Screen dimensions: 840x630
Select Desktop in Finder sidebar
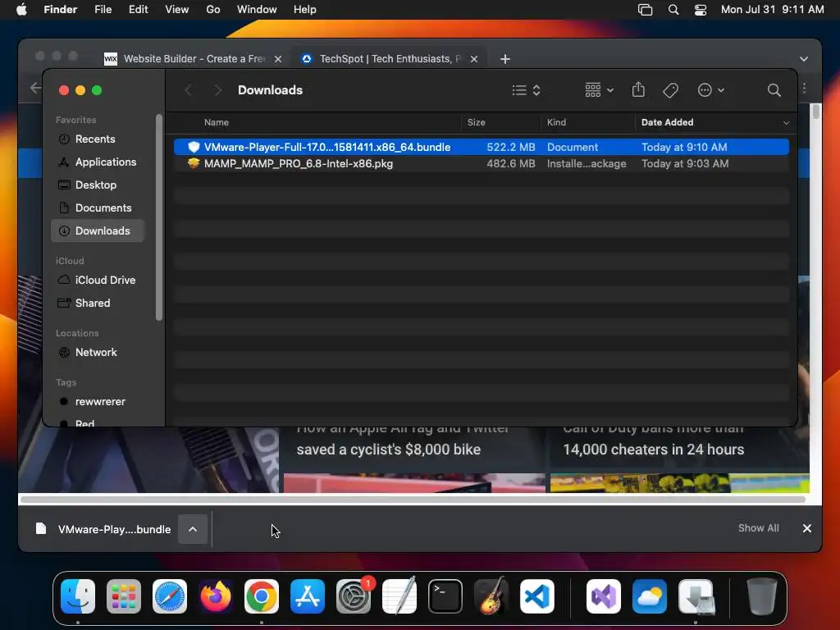pos(95,185)
